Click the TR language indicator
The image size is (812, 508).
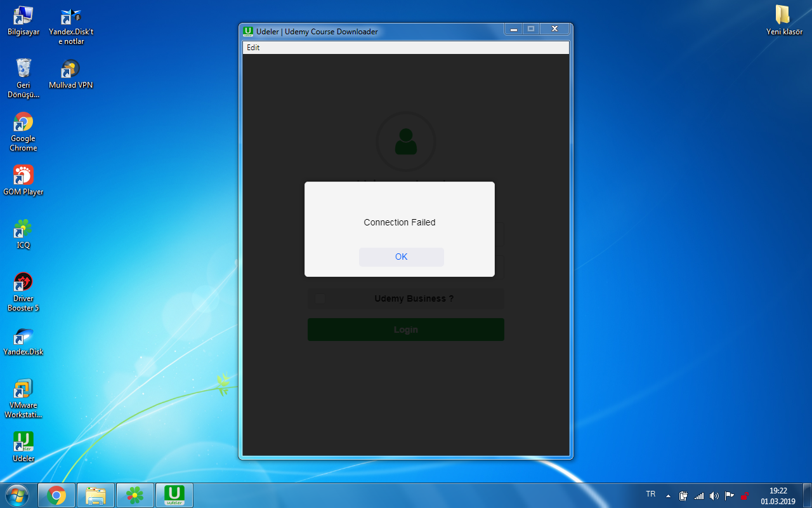[650, 494]
